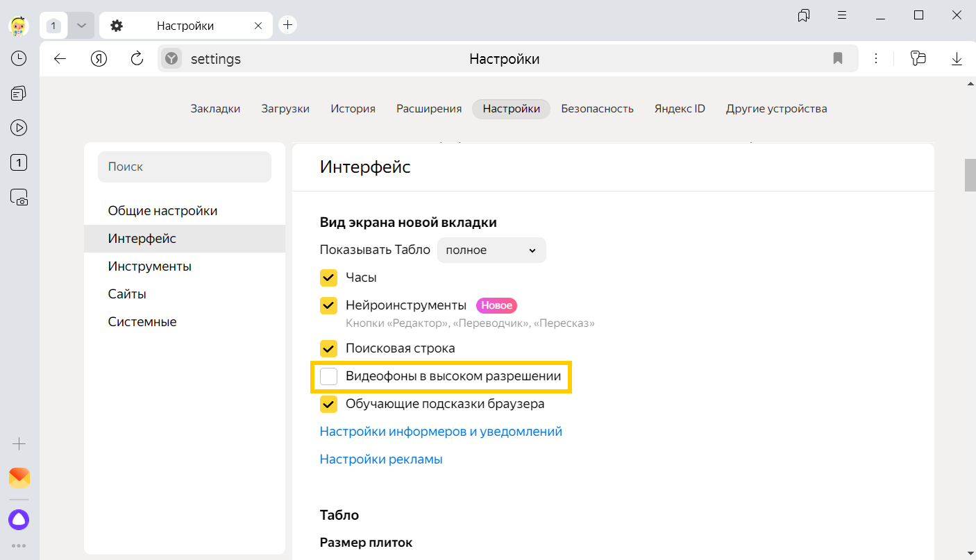Select the Настройки navigation tab
This screenshot has height=560, width=976.
tap(512, 108)
